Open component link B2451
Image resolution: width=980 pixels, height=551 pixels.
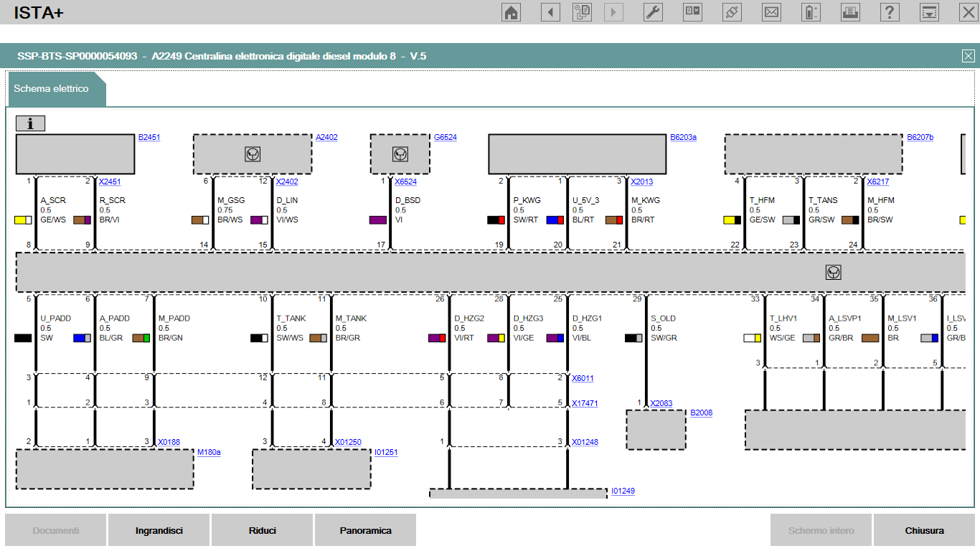pos(149,137)
